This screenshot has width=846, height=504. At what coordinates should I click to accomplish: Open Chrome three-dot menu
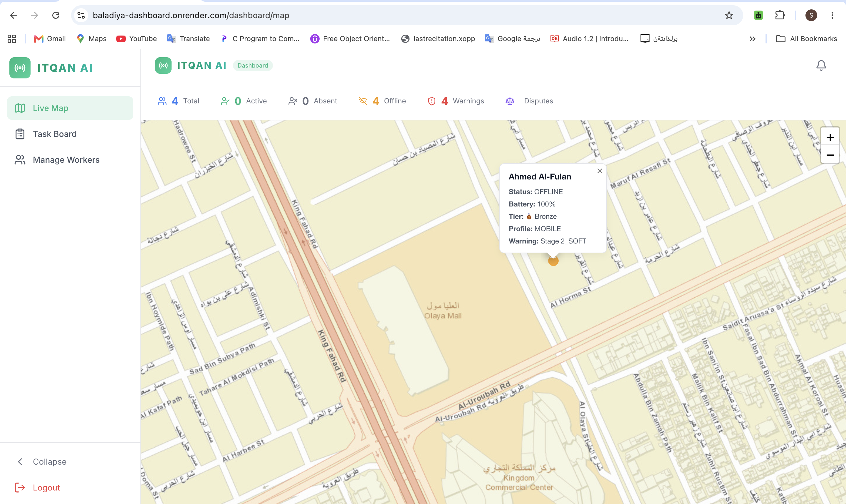832,15
